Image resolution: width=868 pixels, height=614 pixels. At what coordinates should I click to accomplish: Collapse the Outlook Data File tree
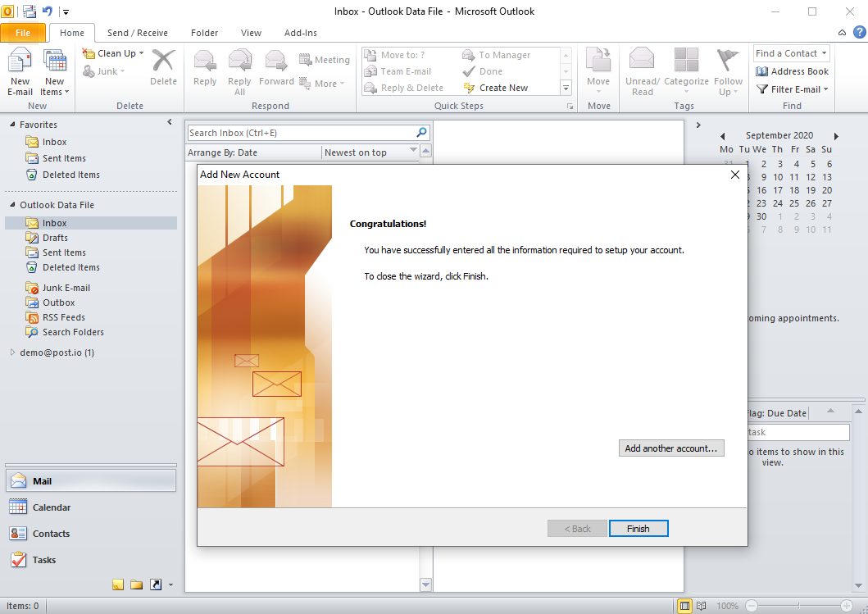click(x=12, y=205)
